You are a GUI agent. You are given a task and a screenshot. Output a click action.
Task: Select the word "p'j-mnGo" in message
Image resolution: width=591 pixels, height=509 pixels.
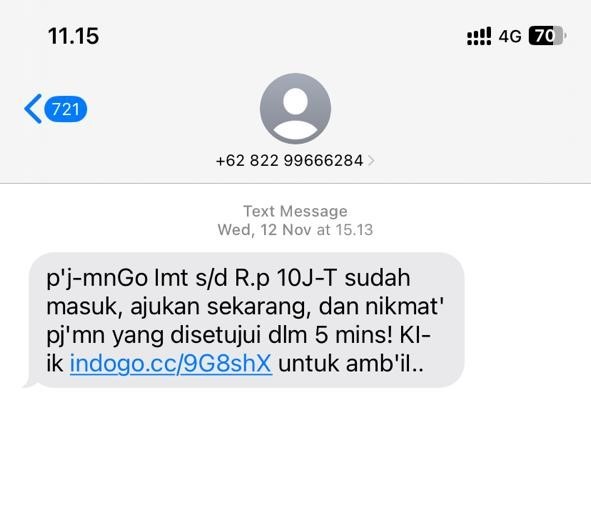(97, 279)
